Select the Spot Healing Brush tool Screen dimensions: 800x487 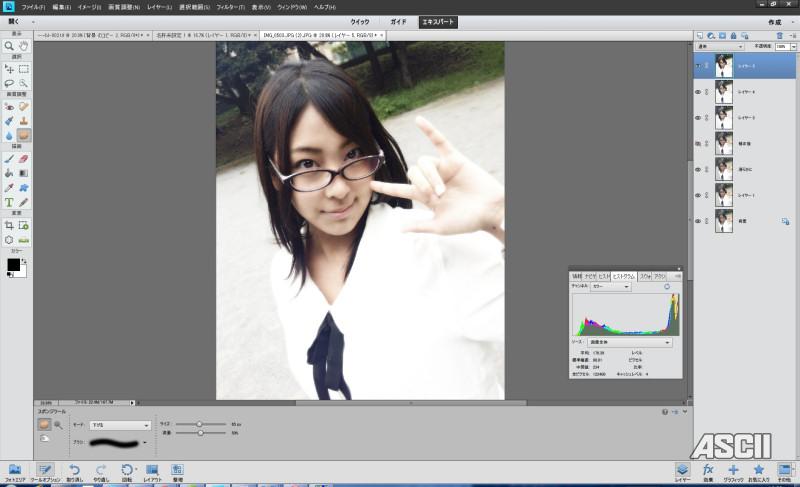[23, 107]
